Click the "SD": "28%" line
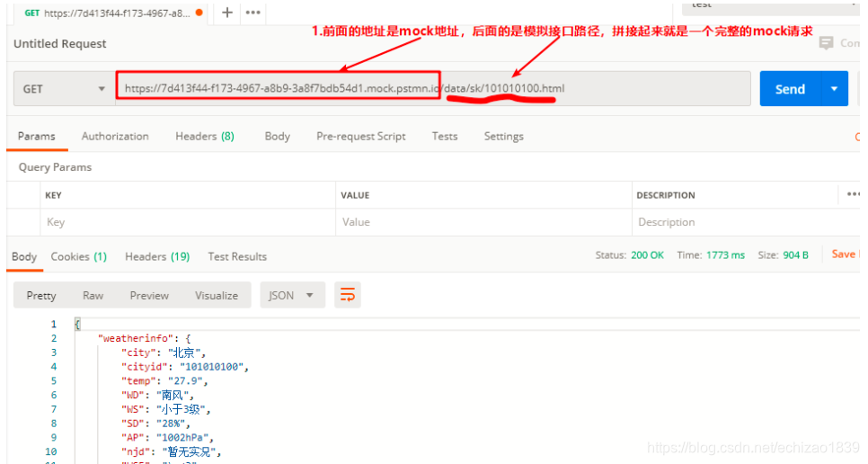 pyautogui.click(x=155, y=424)
